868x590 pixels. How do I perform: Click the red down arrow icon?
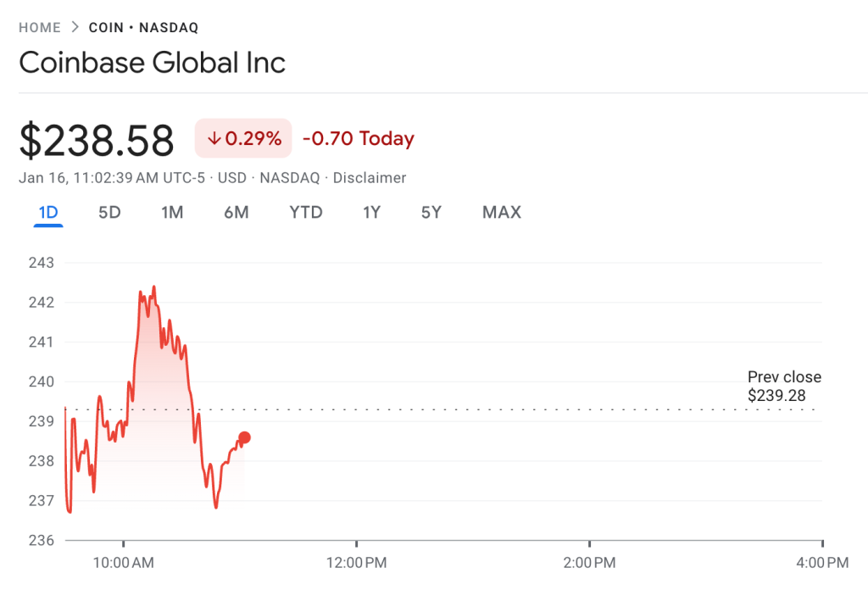click(214, 137)
